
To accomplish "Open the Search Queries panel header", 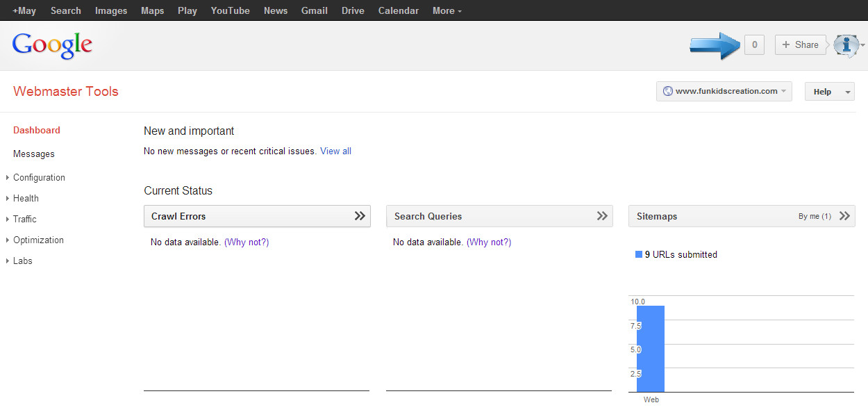I will pos(499,216).
